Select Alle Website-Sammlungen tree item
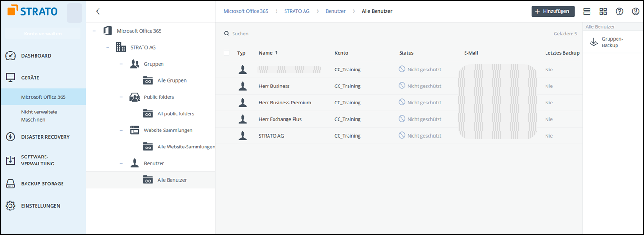The image size is (644, 235). (x=187, y=147)
